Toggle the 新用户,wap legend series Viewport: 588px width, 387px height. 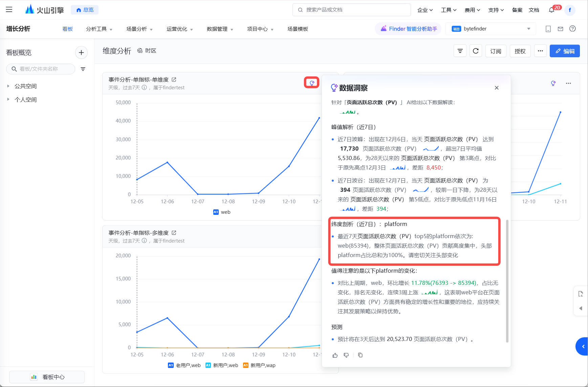pos(259,365)
